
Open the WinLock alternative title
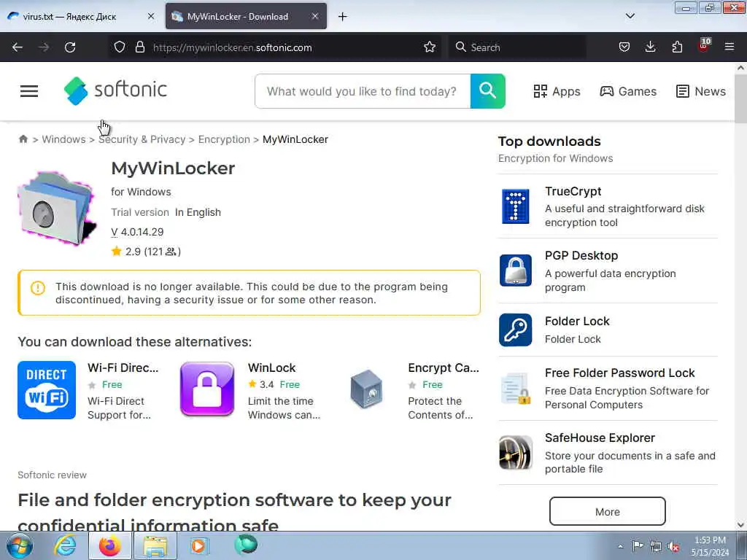pos(271,367)
